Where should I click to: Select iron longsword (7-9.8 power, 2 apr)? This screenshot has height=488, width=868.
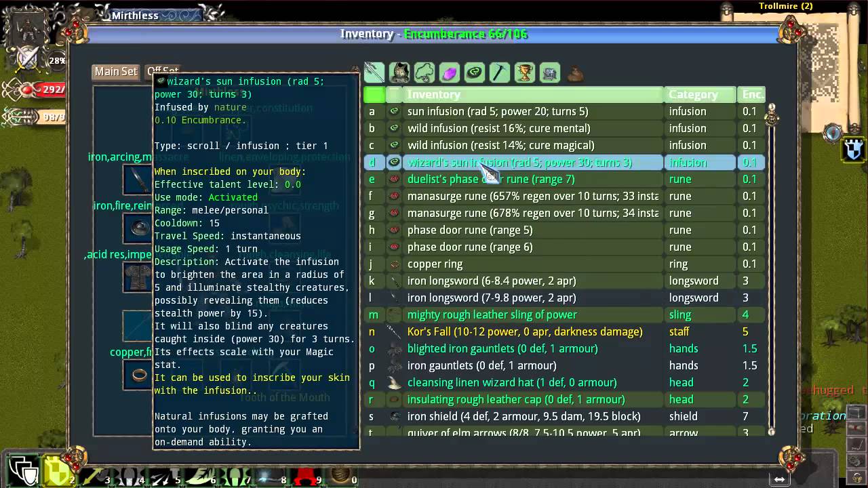click(x=564, y=298)
